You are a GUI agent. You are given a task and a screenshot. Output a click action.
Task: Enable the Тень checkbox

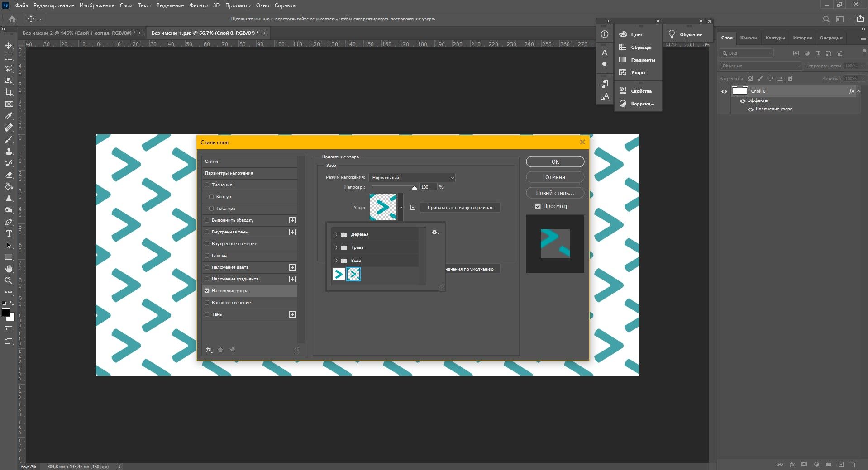(207, 314)
